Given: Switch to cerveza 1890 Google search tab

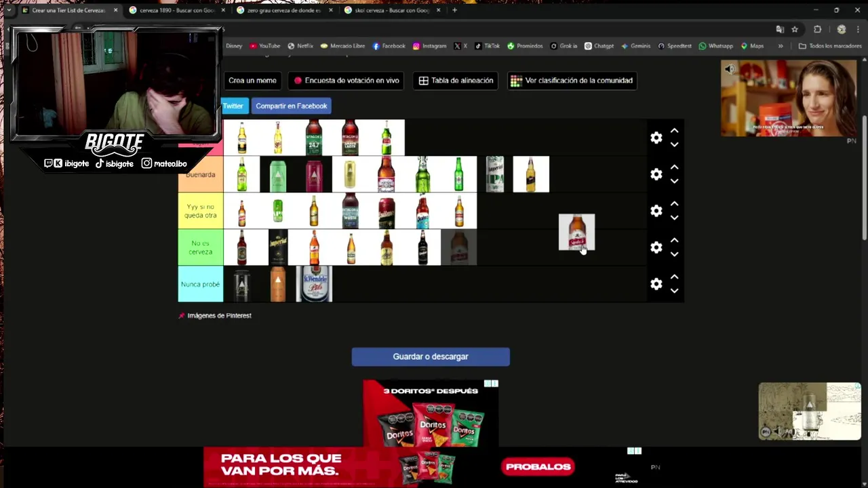Looking at the screenshot, I should click(x=176, y=10).
